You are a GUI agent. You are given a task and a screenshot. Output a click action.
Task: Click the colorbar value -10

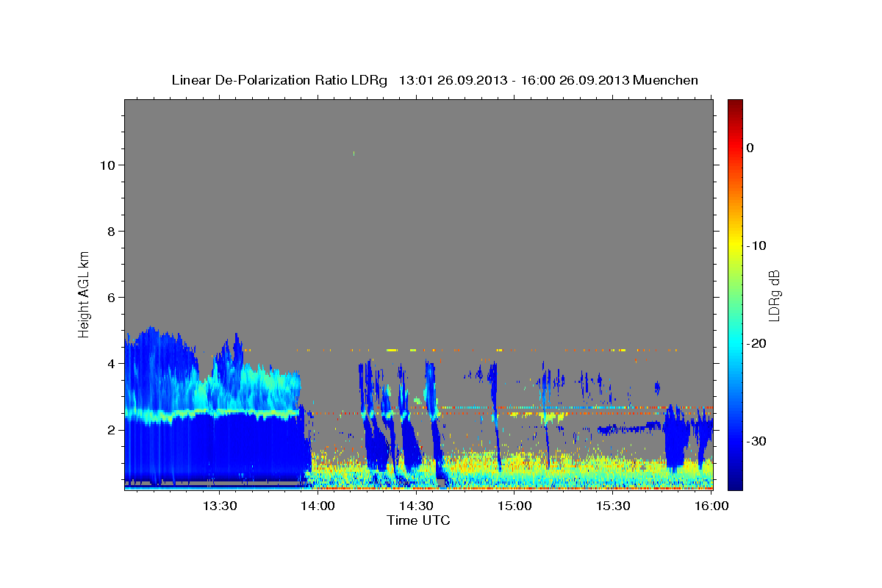(x=756, y=245)
